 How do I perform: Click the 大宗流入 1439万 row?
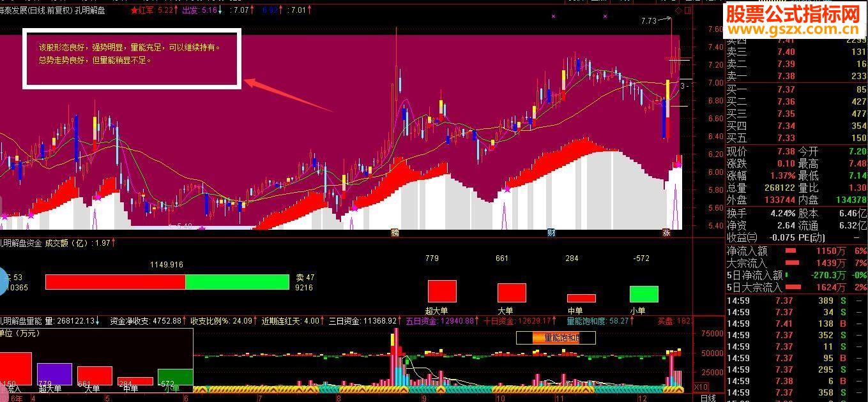796,264
